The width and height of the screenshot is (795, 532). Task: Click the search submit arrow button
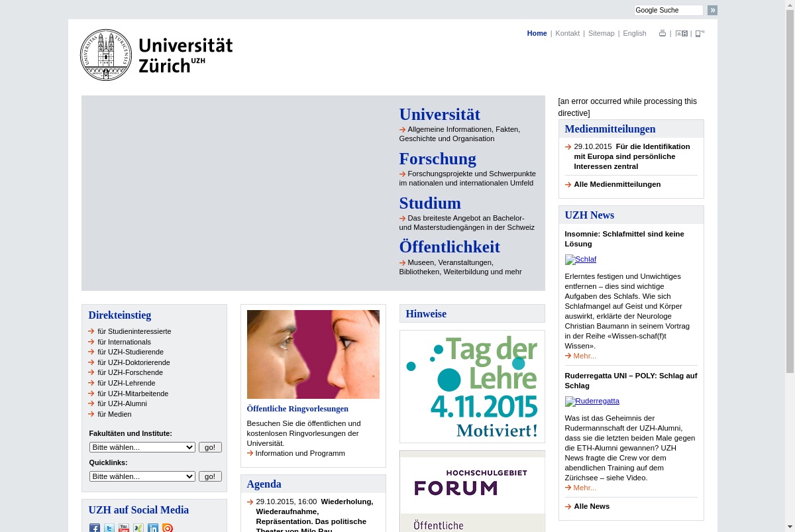click(712, 10)
